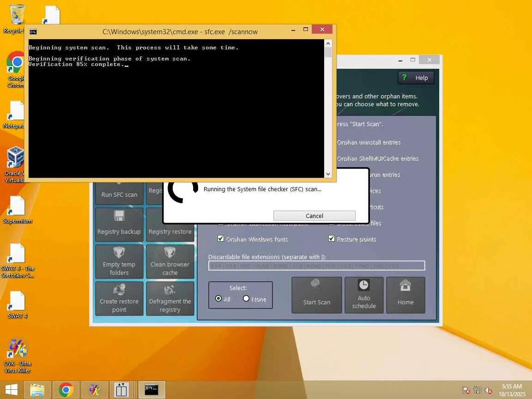Open the Google Chrome desktop shortcut
The height and width of the screenshot is (399, 532).
point(16,70)
